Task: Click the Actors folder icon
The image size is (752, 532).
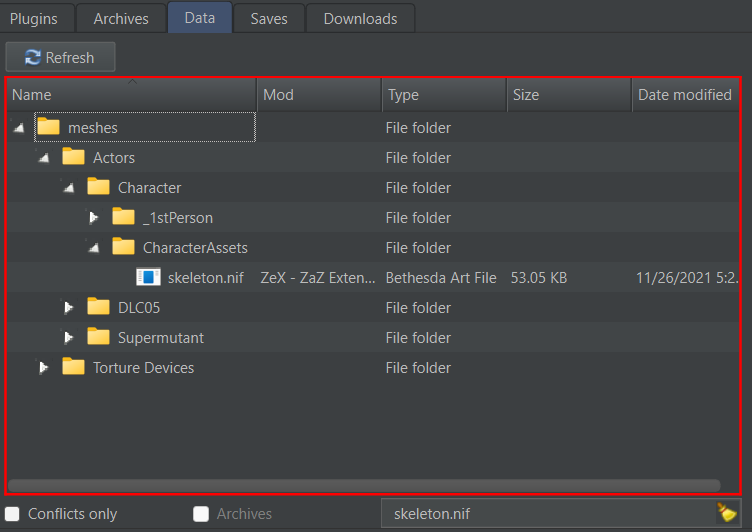Action: (x=73, y=156)
